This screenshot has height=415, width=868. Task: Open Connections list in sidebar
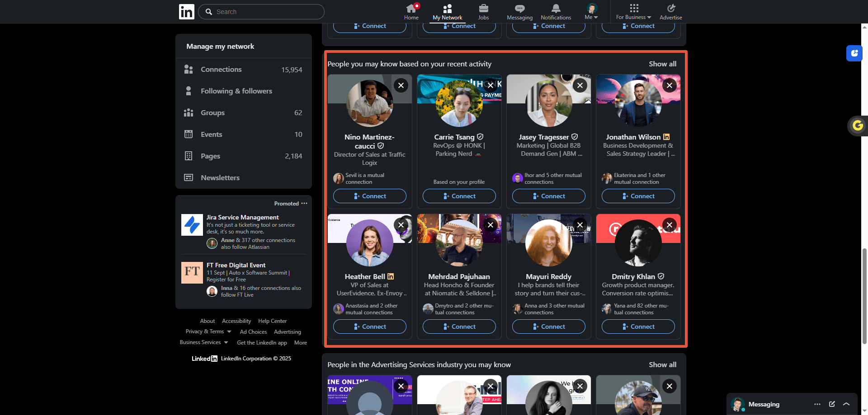pos(243,70)
